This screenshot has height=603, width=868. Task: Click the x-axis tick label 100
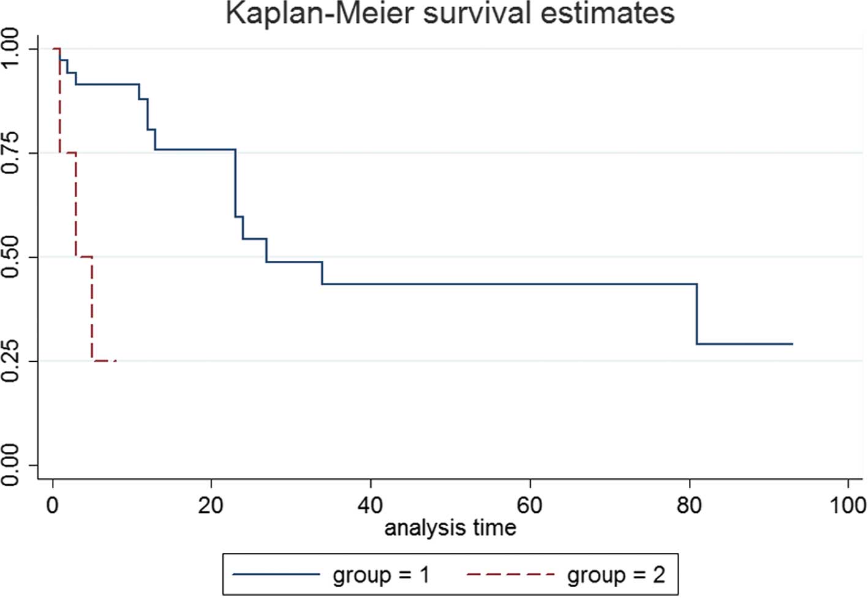[x=848, y=506]
